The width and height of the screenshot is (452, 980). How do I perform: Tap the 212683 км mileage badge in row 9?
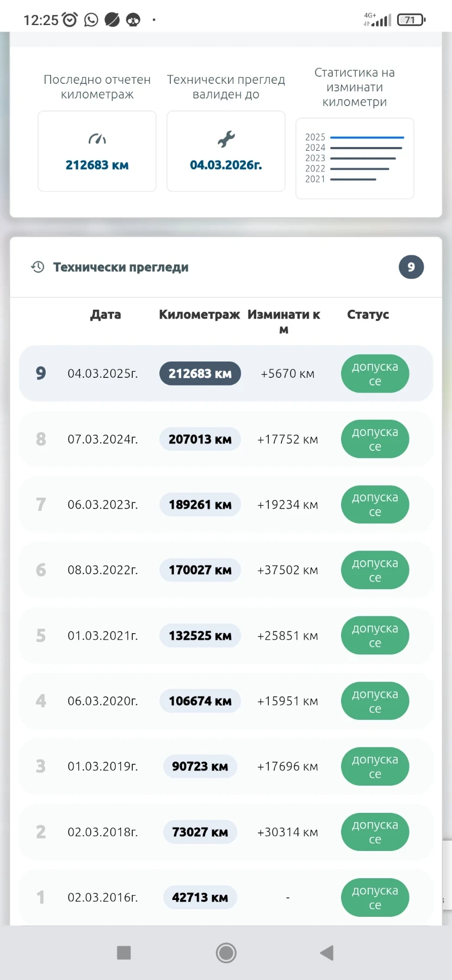point(200,374)
